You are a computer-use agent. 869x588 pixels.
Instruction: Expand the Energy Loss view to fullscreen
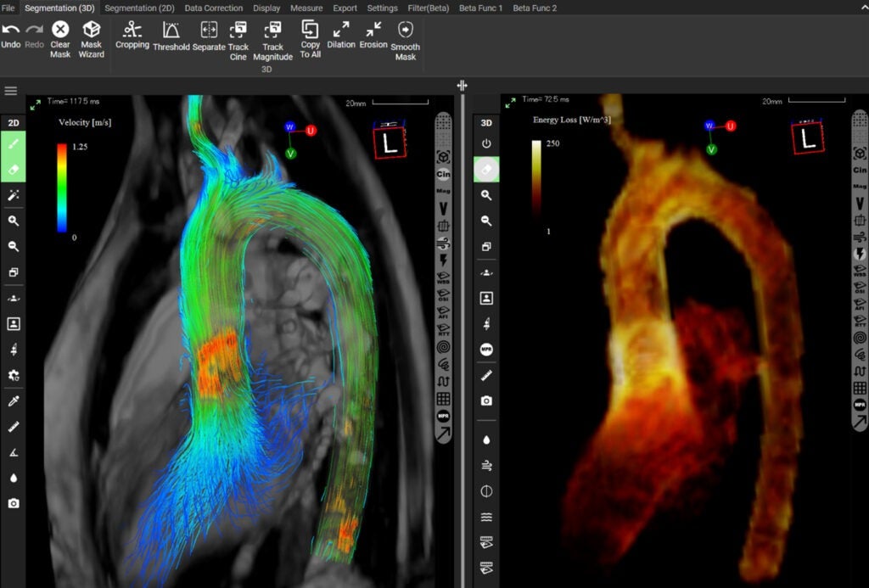point(510,104)
